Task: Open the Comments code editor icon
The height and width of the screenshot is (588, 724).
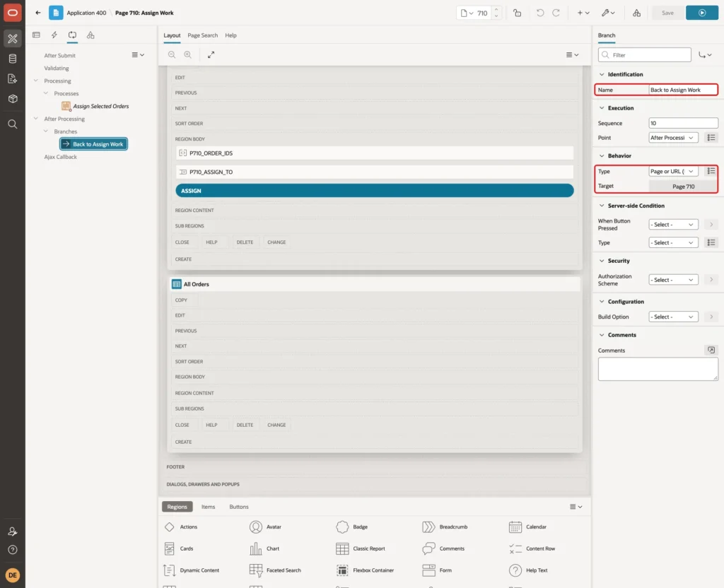Action: tap(711, 351)
